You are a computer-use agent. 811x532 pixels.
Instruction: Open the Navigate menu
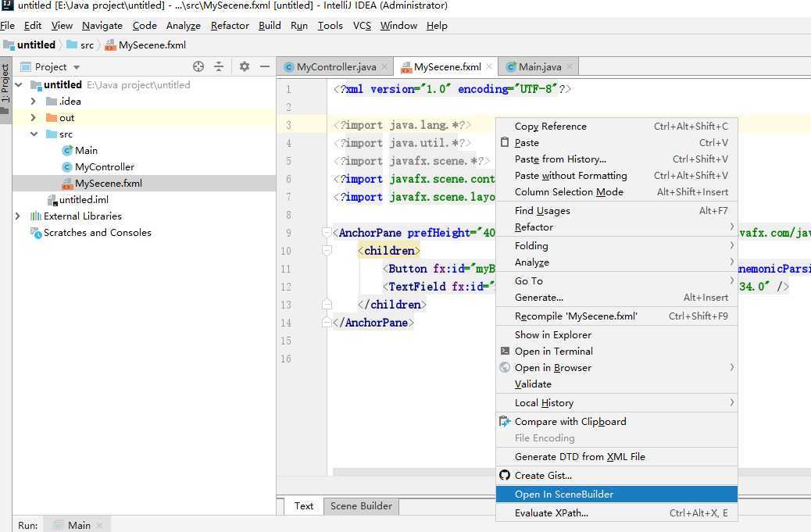pyautogui.click(x=102, y=25)
